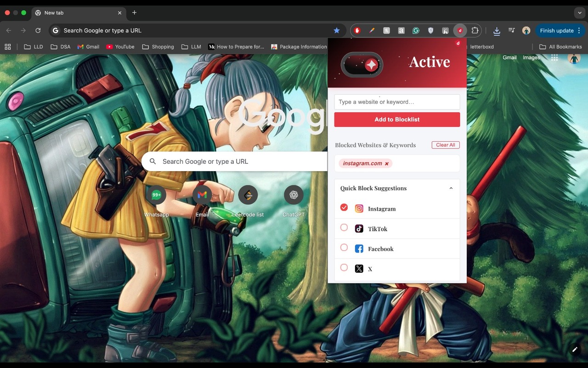
Task: Click Google account avatar on new tab page
Action: click(x=574, y=58)
